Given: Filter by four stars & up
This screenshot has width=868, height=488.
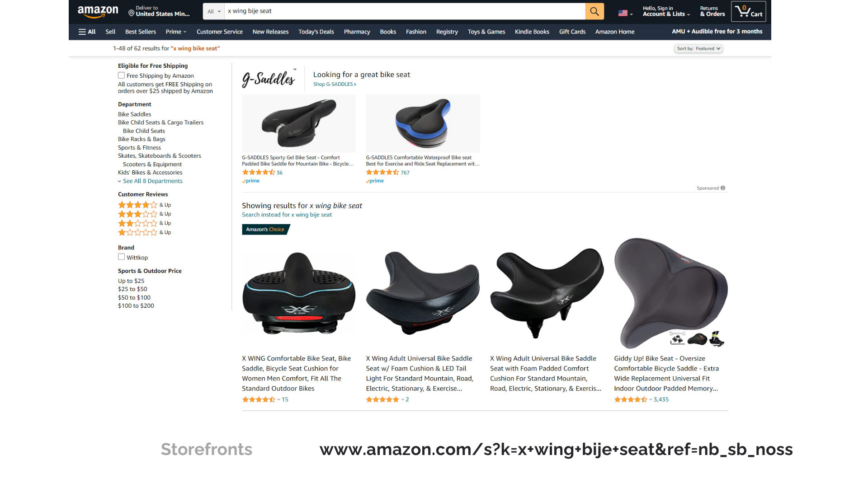Looking at the screenshot, I should 145,205.
